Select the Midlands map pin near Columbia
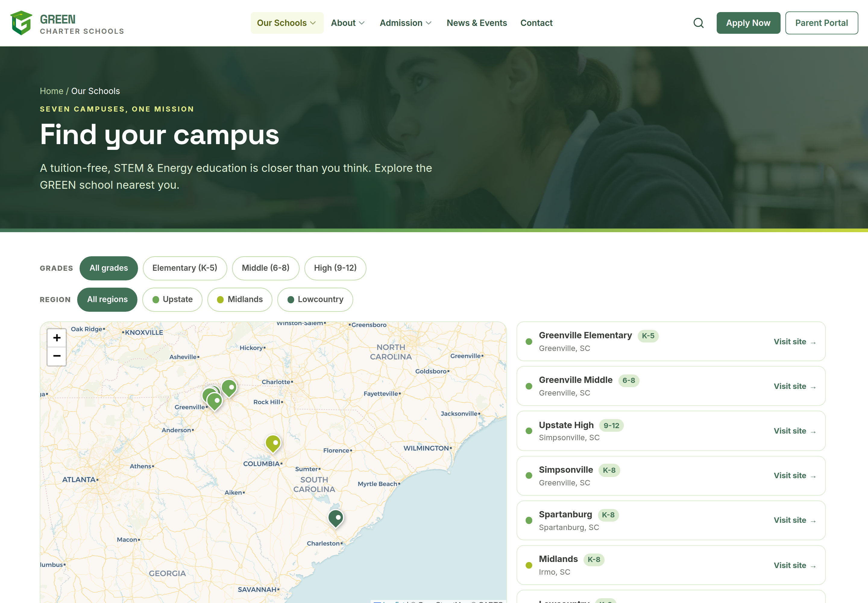This screenshot has height=603, width=868. pyautogui.click(x=273, y=444)
